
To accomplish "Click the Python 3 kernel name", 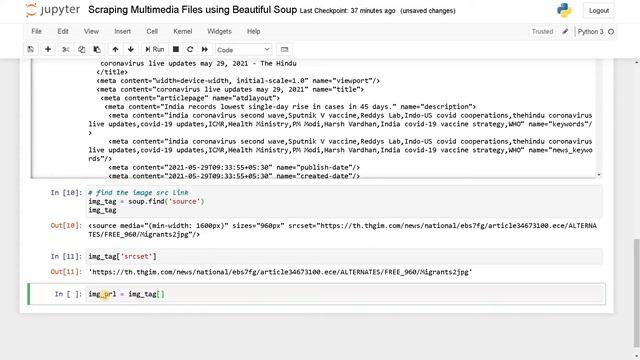I will 590,31.
